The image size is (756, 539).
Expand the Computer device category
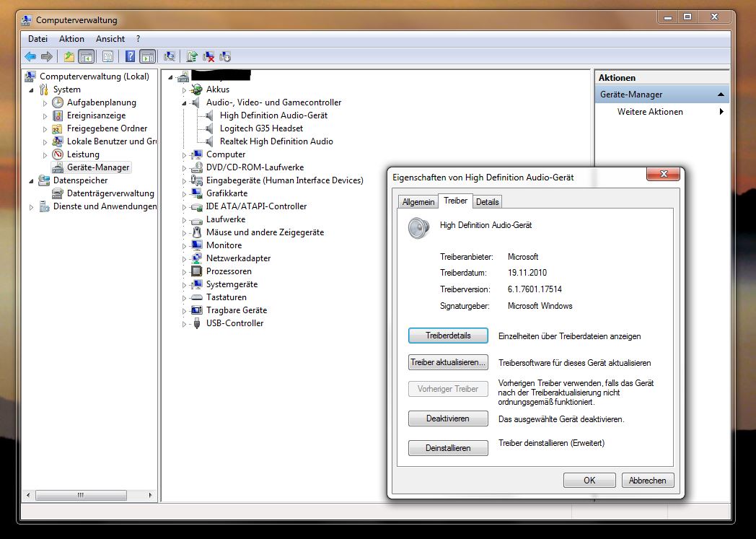[x=184, y=154]
